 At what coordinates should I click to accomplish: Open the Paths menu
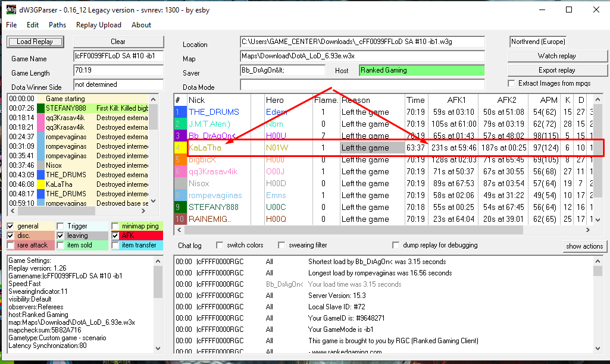click(x=57, y=25)
